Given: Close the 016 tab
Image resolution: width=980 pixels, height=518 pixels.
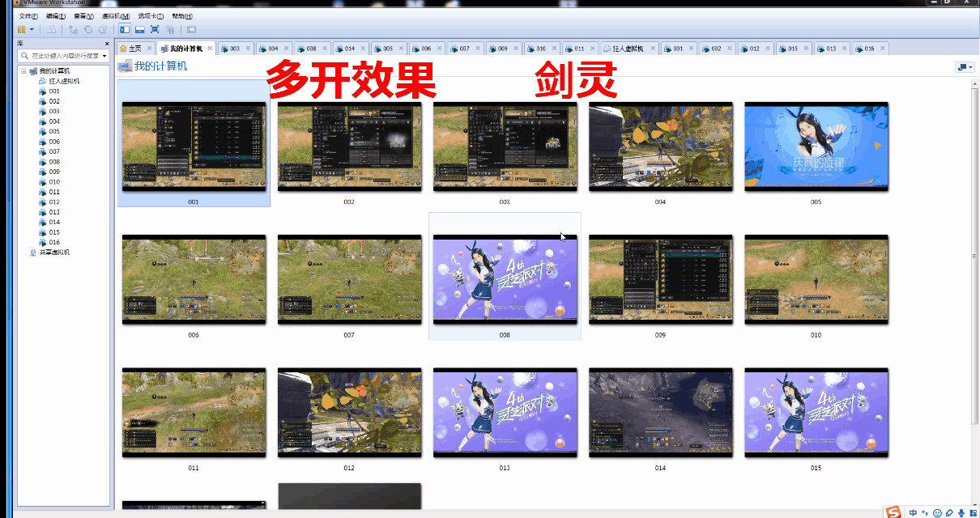Looking at the screenshot, I should click(884, 49).
